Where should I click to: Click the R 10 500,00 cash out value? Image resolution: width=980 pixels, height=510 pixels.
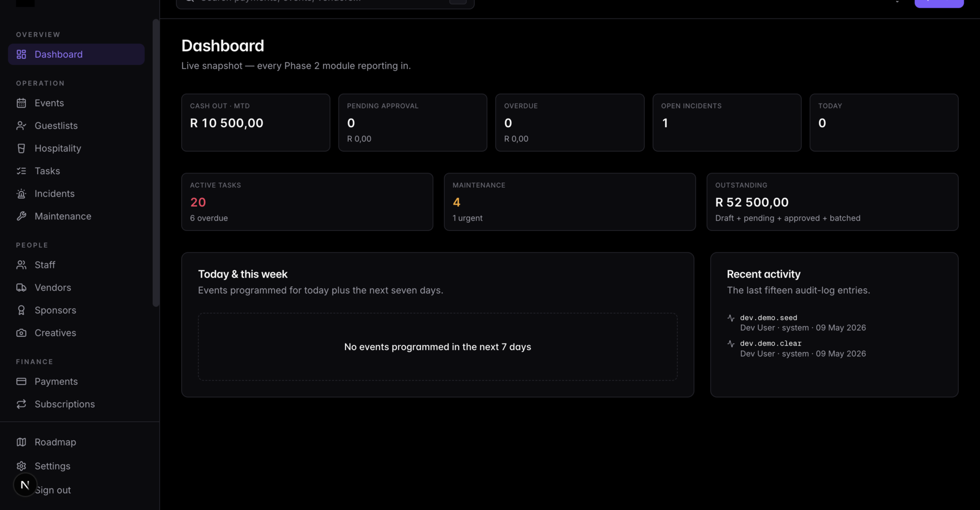click(x=226, y=123)
